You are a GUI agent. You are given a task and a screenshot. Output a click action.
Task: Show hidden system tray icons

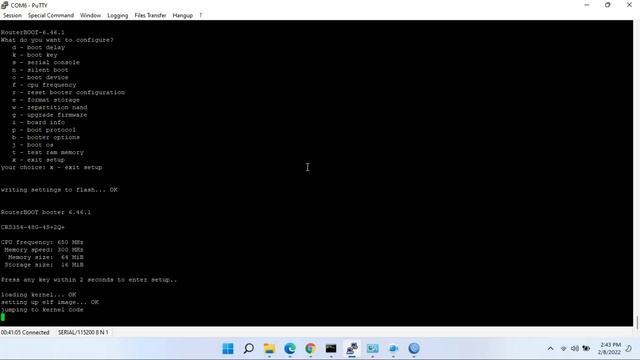550,349
